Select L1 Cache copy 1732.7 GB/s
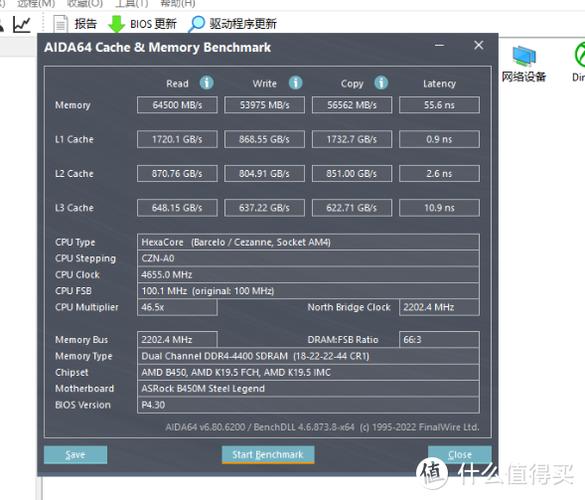The width and height of the screenshot is (585, 500). coord(352,139)
